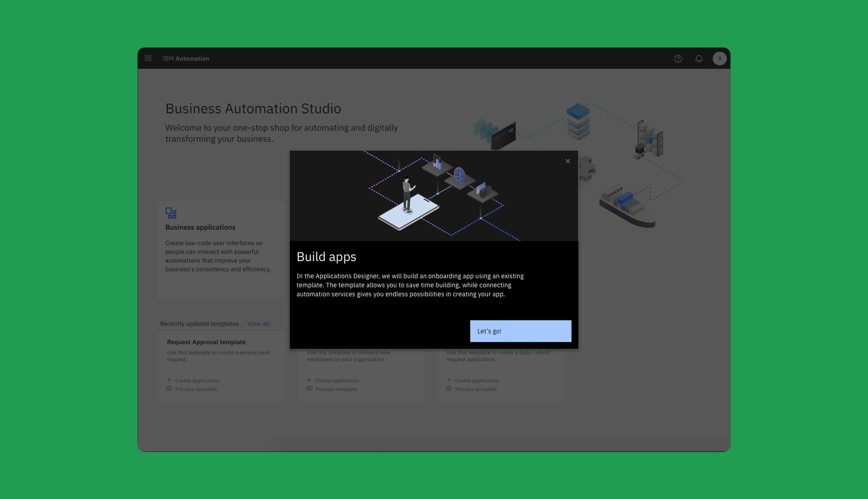Screen dimensions: 868x499
Task: Open the help icon in the header
Action: point(678,58)
